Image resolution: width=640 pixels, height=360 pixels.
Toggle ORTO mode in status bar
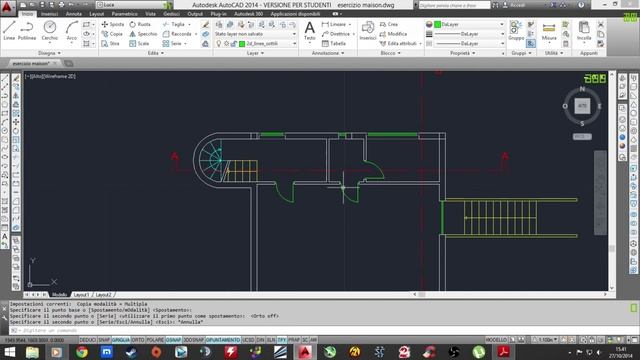(x=138, y=340)
